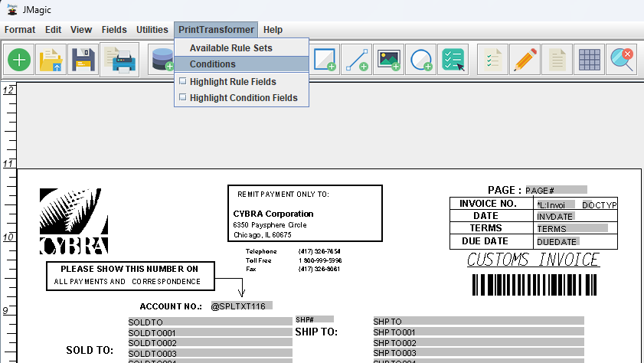Image resolution: width=644 pixels, height=363 pixels.
Task: Open the Utilities menu
Action: [152, 30]
